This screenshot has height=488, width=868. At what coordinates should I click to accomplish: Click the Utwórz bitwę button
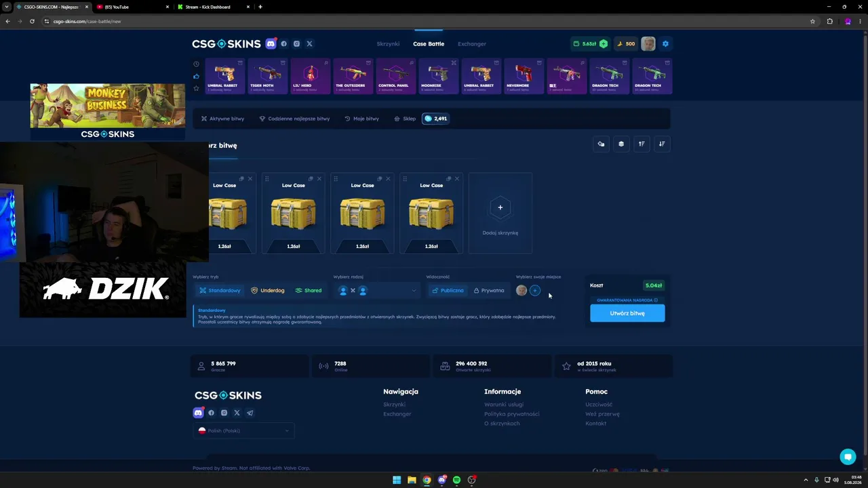[x=627, y=313]
